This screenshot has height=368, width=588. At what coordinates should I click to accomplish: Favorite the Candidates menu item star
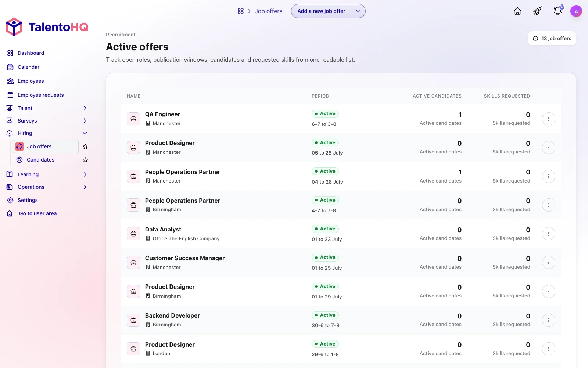point(85,160)
